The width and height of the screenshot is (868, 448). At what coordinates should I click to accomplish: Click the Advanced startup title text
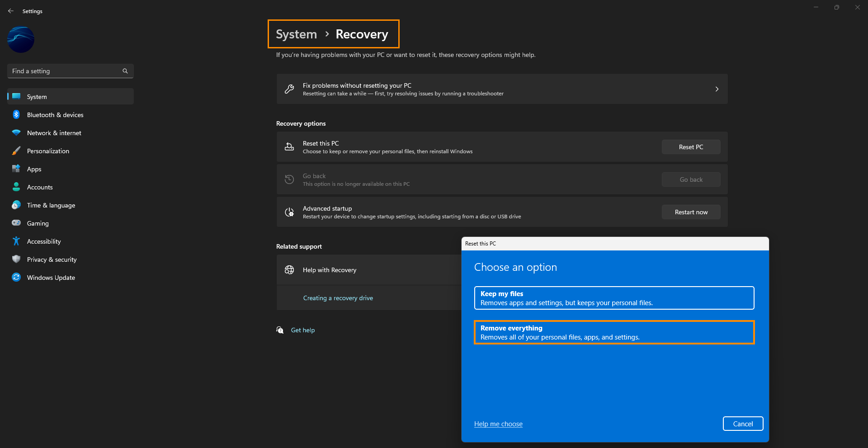point(327,208)
